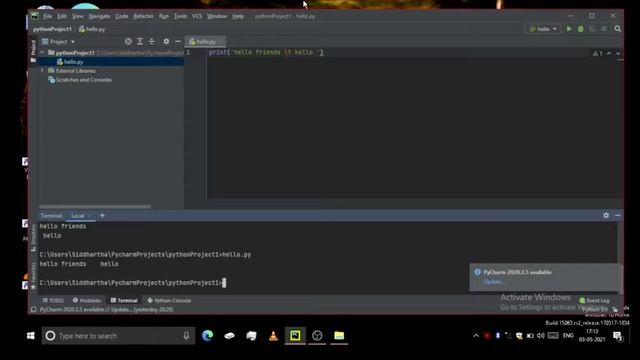Click the Debug bug icon
640x360 pixels.
coord(580,29)
